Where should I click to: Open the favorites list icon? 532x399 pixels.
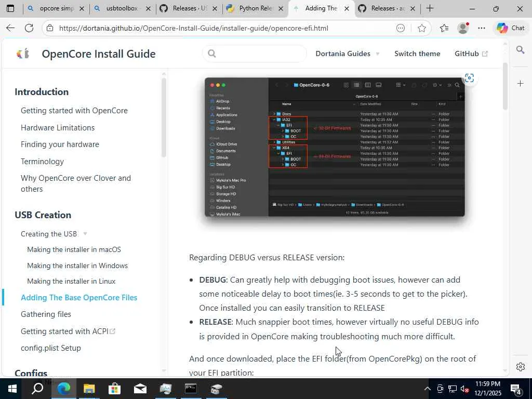coord(444,28)
